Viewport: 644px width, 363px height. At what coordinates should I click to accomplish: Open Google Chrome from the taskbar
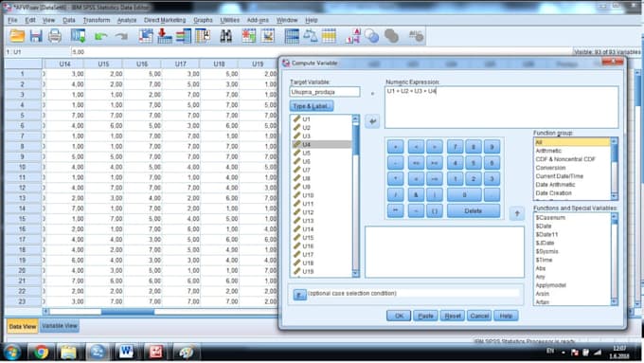click(41, 352)
